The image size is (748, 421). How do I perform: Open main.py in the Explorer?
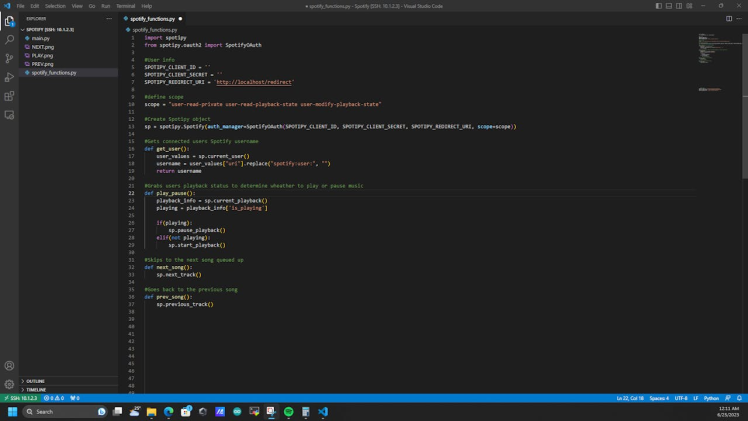pos(42,38)
